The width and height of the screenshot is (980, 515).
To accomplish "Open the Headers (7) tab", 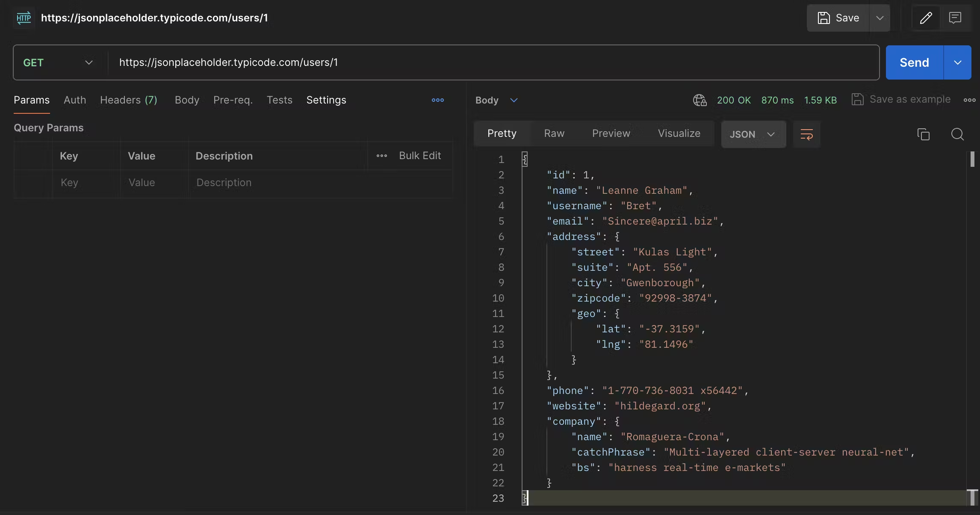I will (129, 100).
